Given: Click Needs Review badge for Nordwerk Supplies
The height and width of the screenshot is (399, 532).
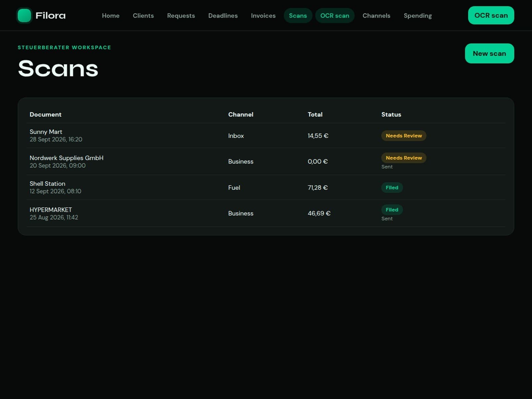Looking at the screenshot, I should click(404, 158).
